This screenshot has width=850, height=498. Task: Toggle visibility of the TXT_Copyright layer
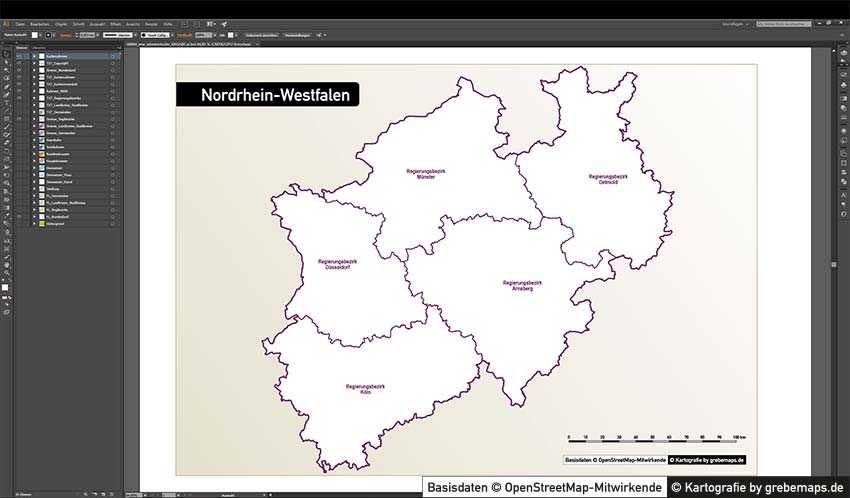(20, 63)
